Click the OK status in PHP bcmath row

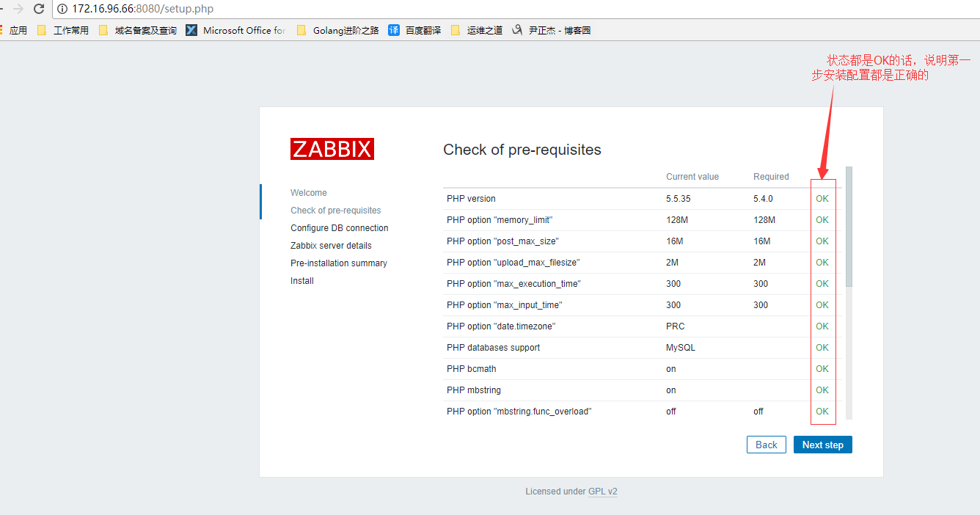coord(822,369)
